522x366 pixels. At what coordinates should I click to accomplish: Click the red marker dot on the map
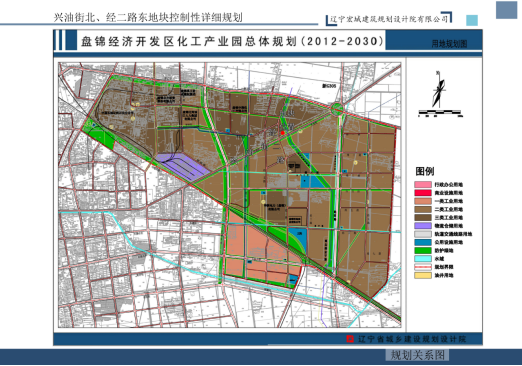point(283,133)
